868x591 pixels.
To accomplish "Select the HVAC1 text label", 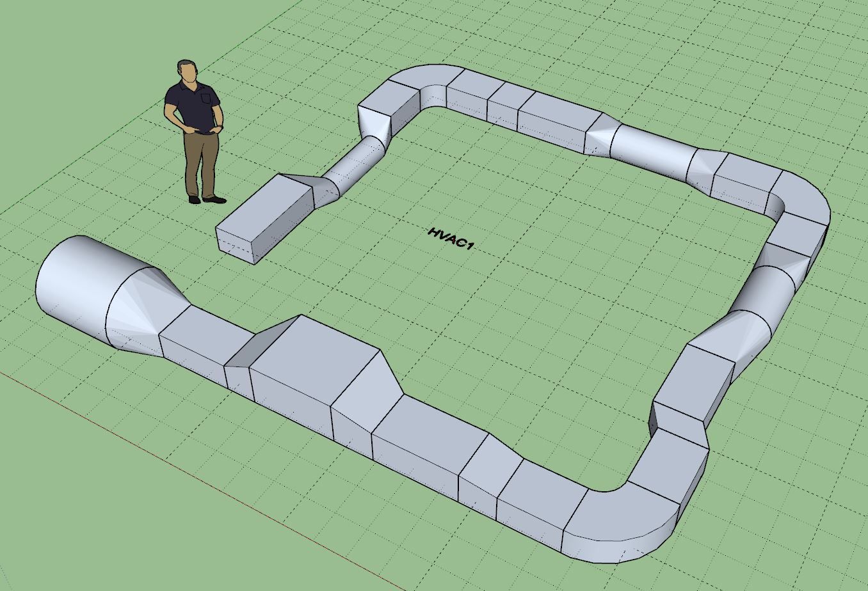I will pyautogui.click(x=450, y=238).
